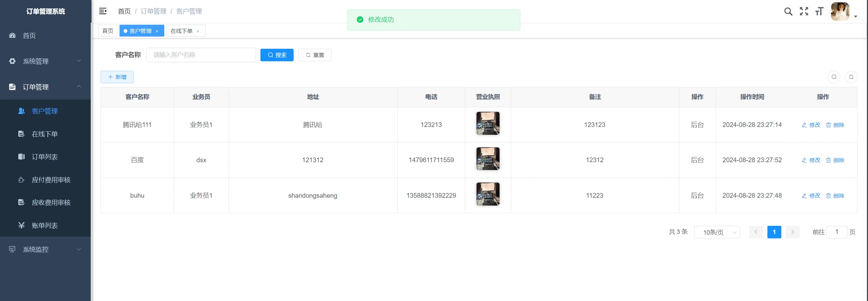The image size is (868, 301).
Task: Expand the 系统监控 menu chevron
Action: pos(79,249)
